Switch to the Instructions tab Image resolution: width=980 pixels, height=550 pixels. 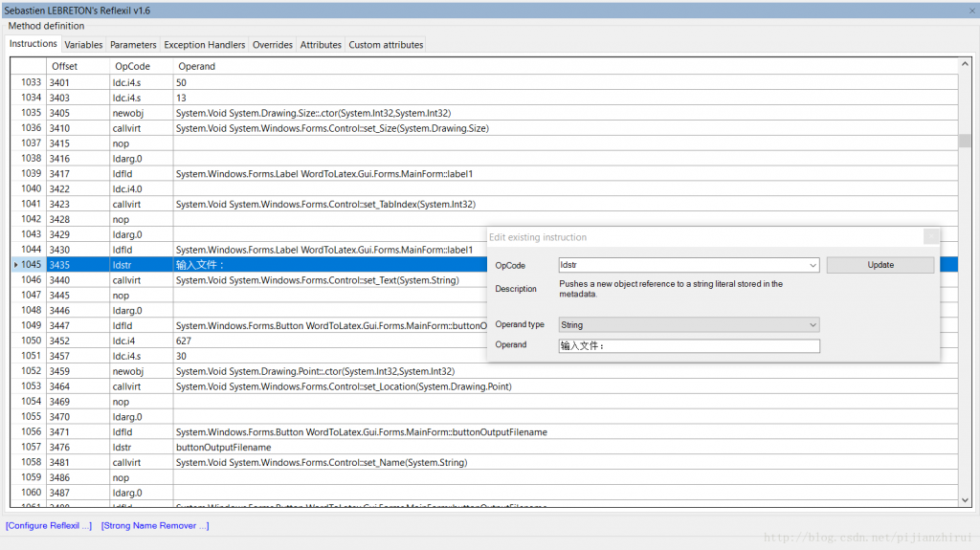[33, 44]
